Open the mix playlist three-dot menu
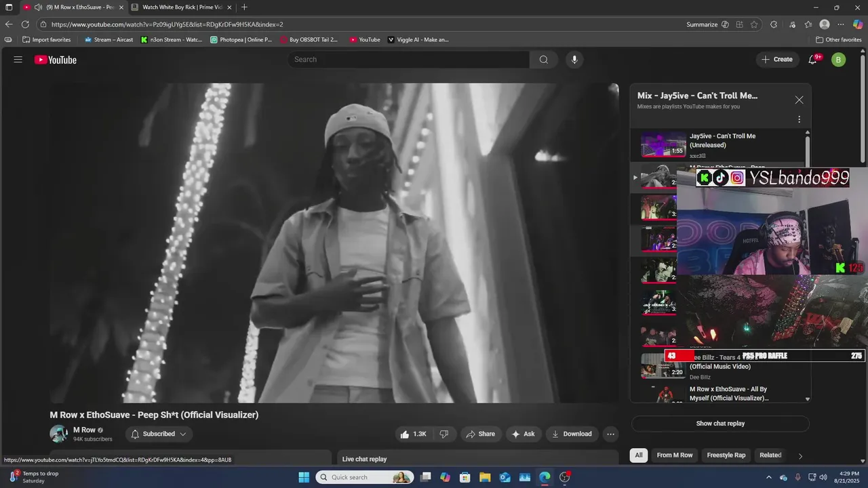This screenshot has width=868, height=488. point(799,119)
